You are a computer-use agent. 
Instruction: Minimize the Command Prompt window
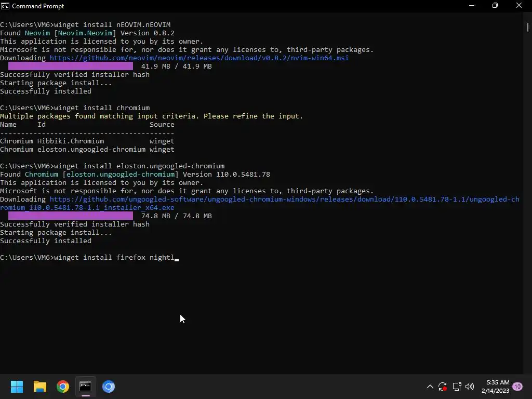472,6
